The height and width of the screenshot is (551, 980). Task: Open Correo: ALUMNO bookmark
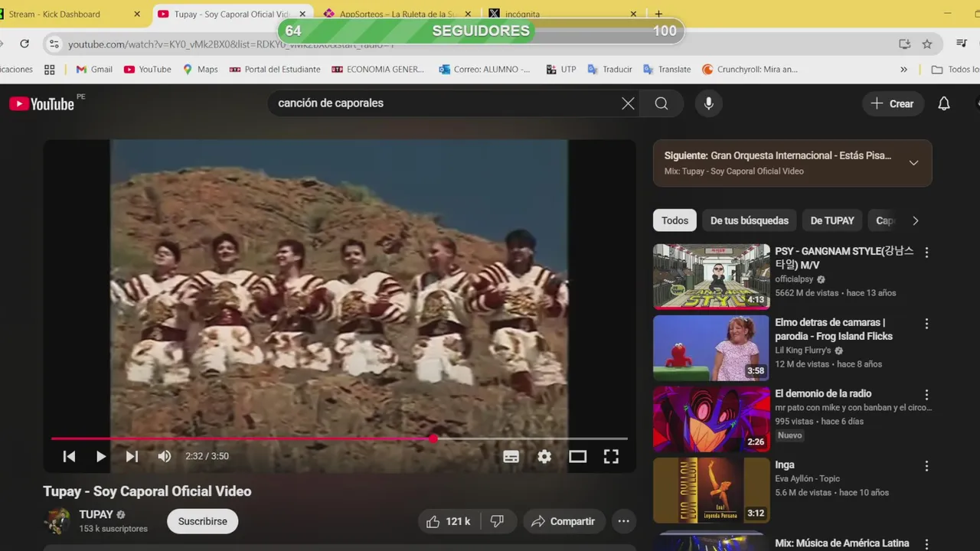click(485, 69)
